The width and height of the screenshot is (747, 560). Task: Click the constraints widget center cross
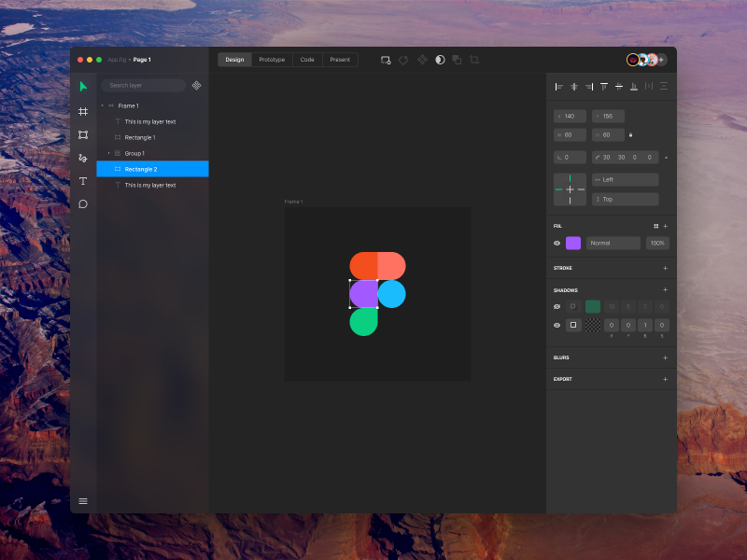[x=570, y=189]
